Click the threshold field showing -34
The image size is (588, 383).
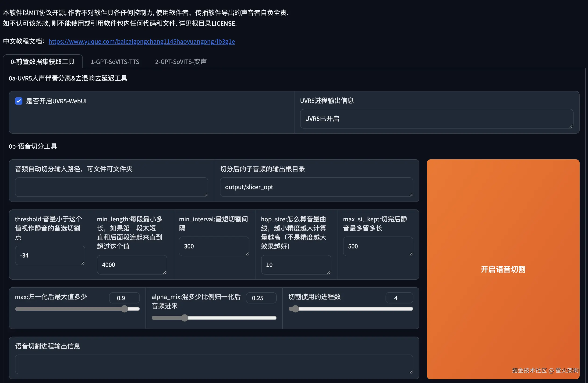coord(50,255)
